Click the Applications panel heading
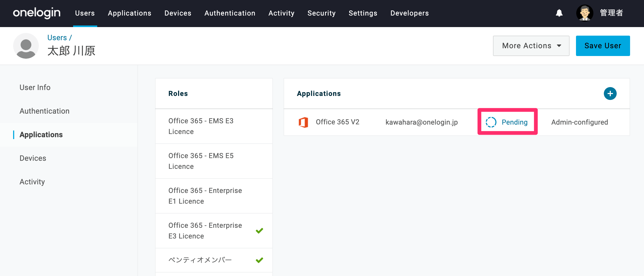This screenshot has width=644, height=276. click(x=319, y=94)
